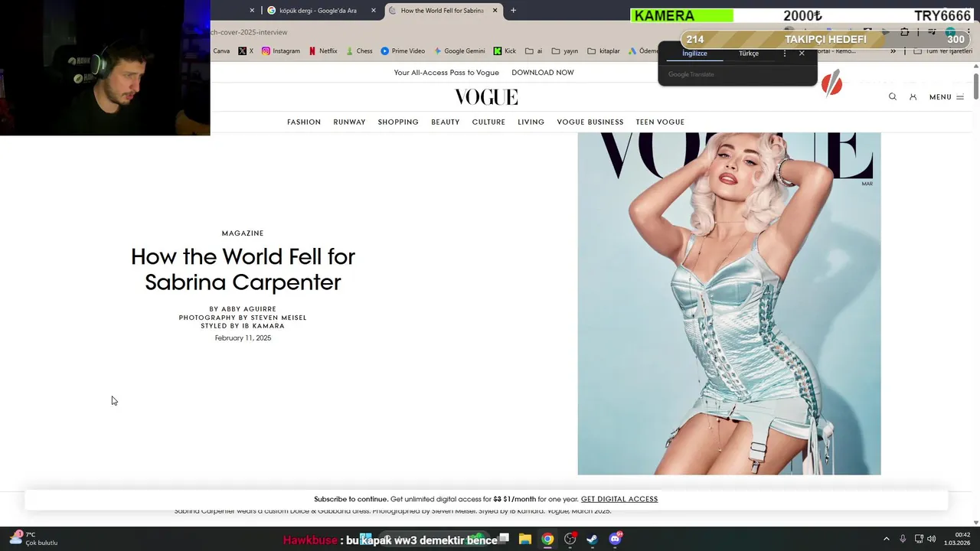Click the microphone tray icon
Screen dimensions: 980x551
point(903,539)
